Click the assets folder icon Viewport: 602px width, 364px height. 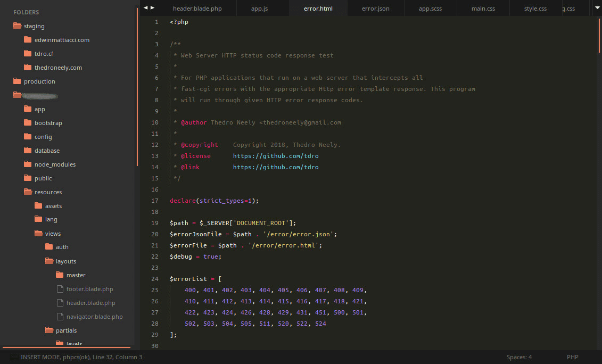(38, 205)
